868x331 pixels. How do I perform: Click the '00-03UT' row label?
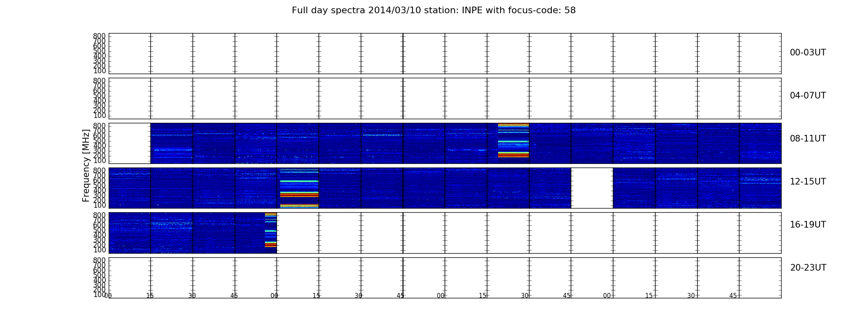[x=808, y=53]
